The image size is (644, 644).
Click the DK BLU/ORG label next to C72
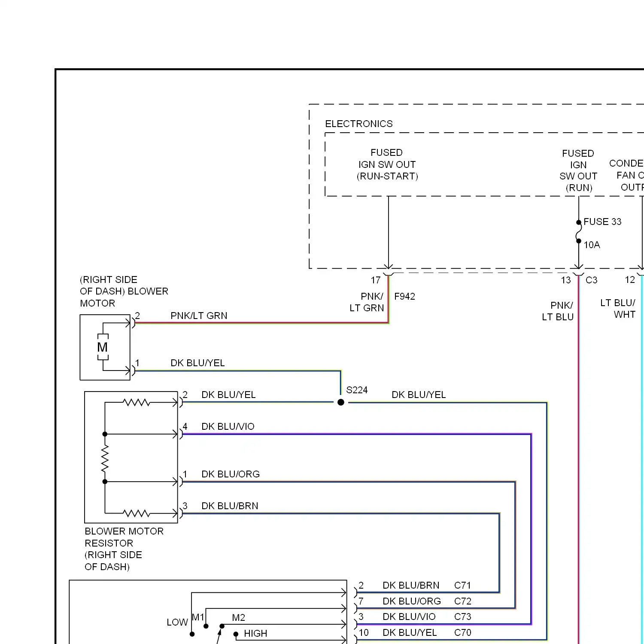click(x=412, y=601)
